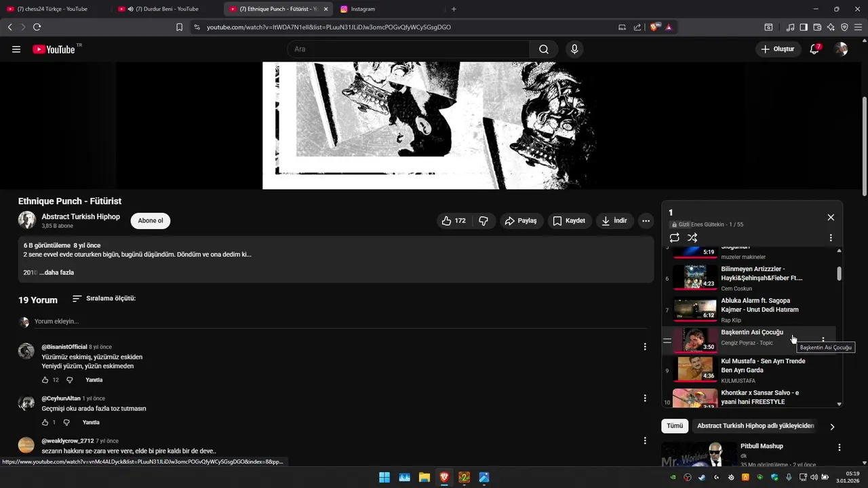The width and height of the screenshot is (868, 488).
Task: Open the Brave VPN shield icon
Action: pos(844,27)
